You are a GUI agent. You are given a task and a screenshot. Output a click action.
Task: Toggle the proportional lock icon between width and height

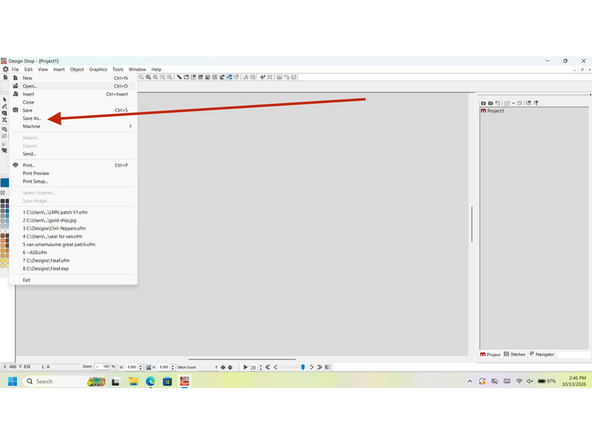point(148,367)
